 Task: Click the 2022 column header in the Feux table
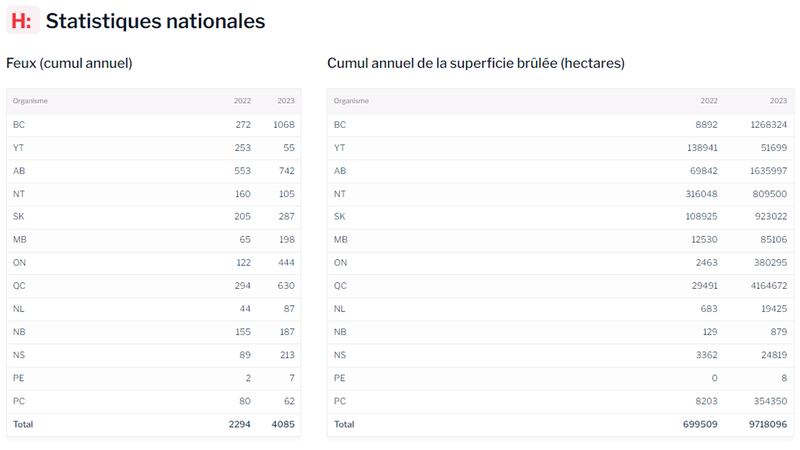(x=242, y=101)
